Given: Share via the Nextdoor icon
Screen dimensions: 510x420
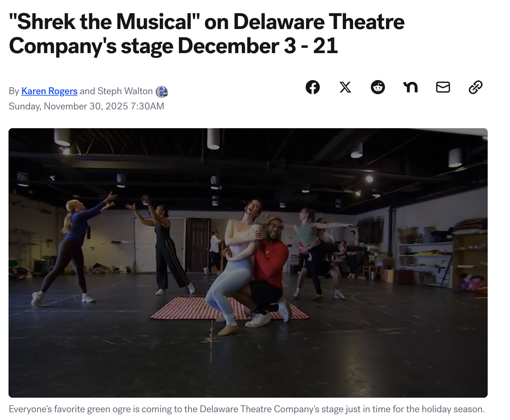Looking at the screenshot, I should point(410,87).
